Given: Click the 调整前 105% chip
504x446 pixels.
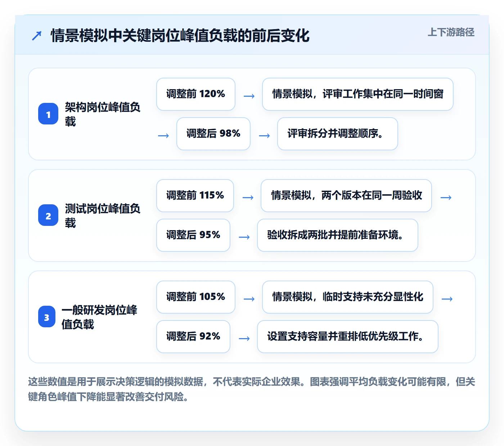Looking at the screenshot, I should [196, 297].
